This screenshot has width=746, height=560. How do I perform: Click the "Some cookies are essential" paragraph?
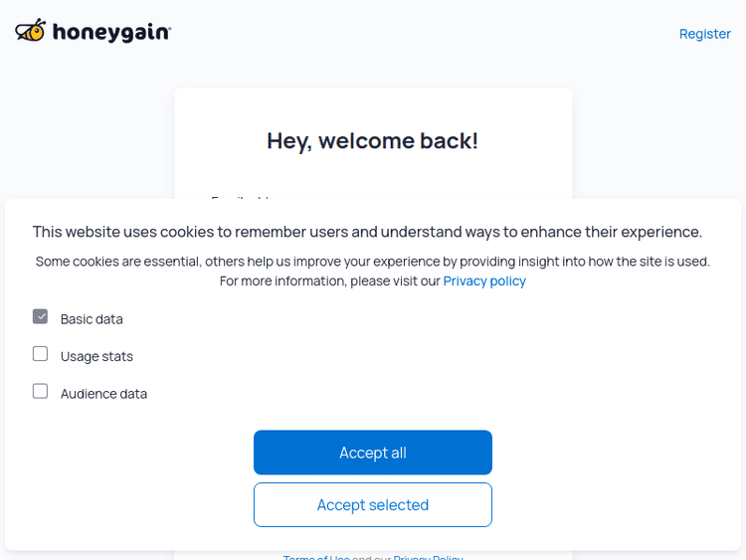click(372, 262)
